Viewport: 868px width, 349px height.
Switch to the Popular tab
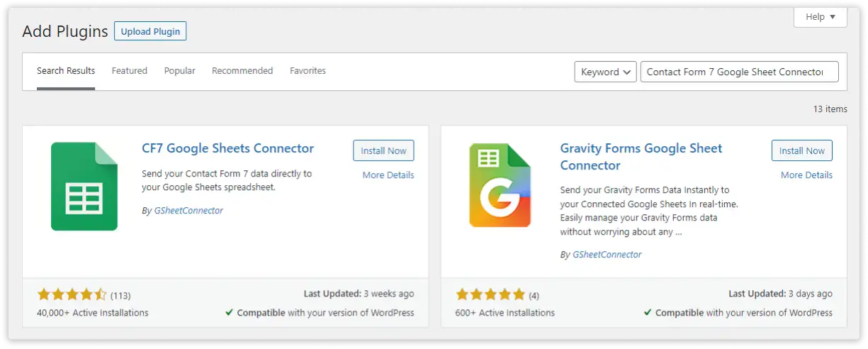[179, 71]
